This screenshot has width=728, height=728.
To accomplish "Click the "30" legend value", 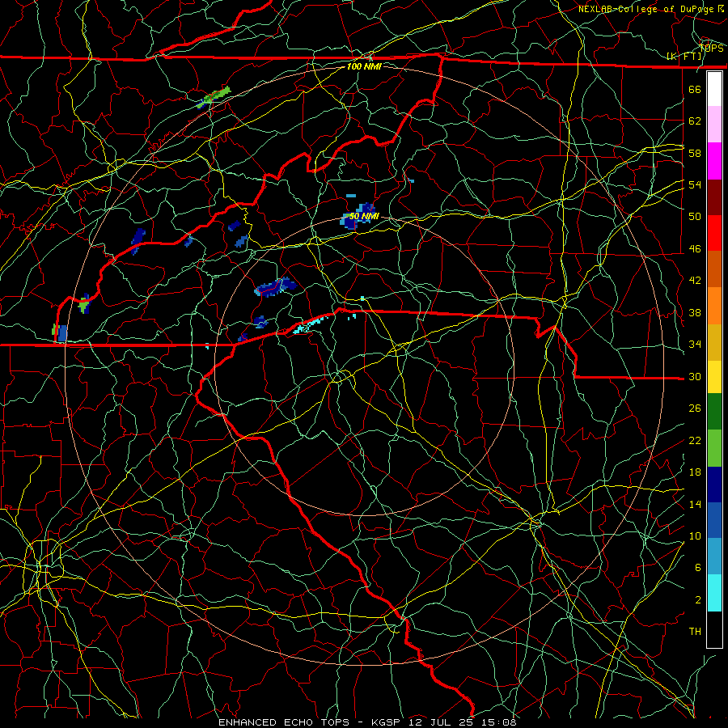I will point(695,376).
